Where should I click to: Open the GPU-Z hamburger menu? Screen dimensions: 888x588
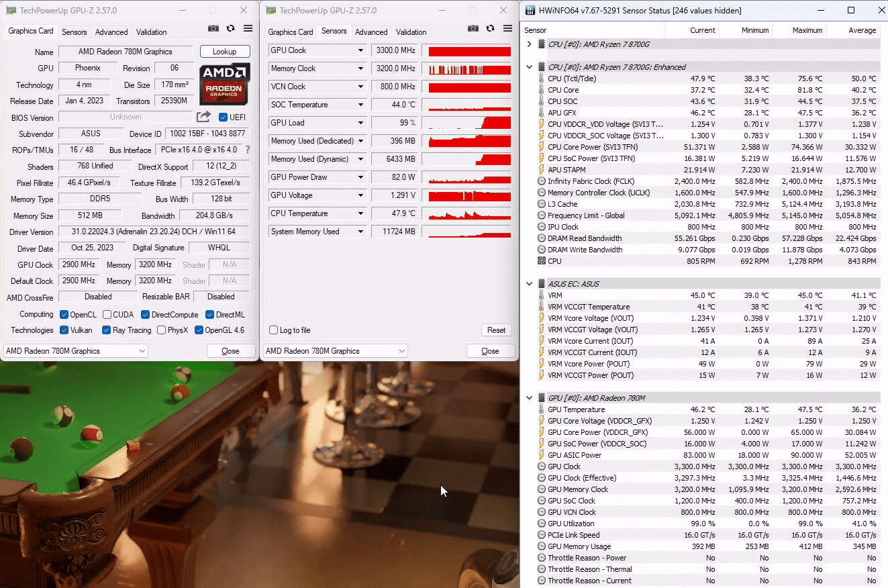(247, 28)
